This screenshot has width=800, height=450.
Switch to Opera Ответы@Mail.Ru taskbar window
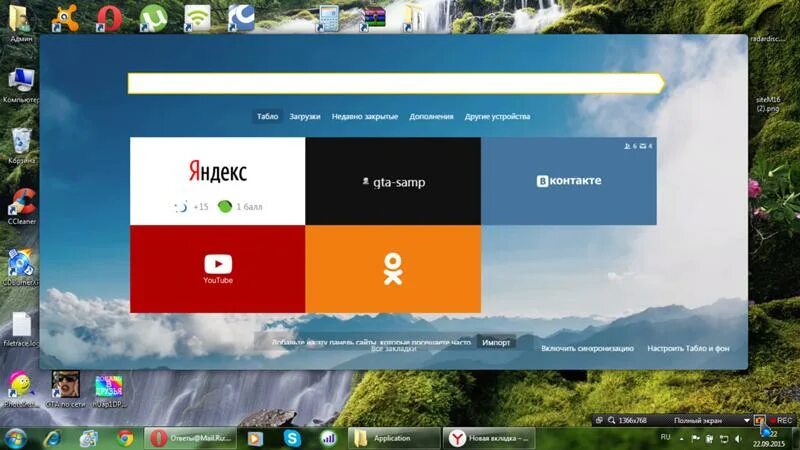[190, 438]
